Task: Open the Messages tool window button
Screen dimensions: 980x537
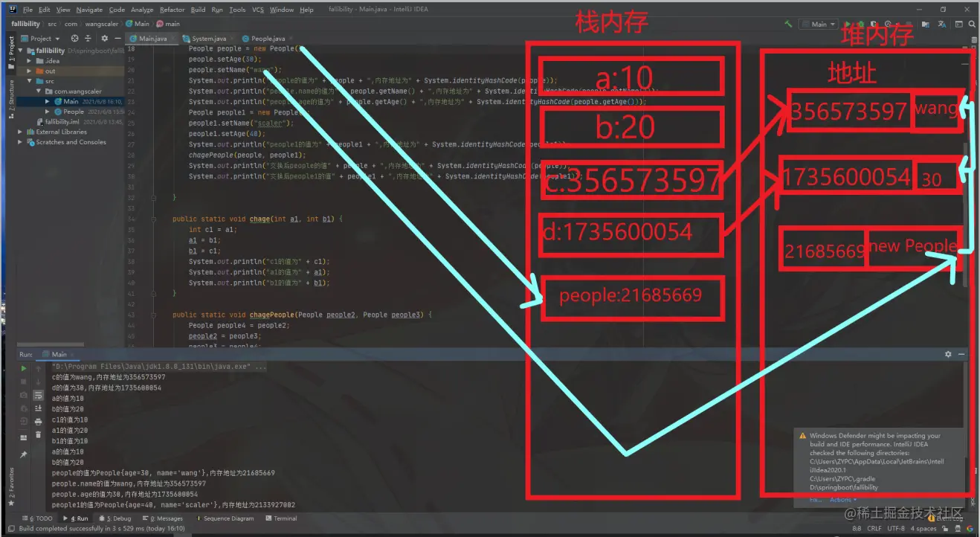Action: tap(164, 518)
